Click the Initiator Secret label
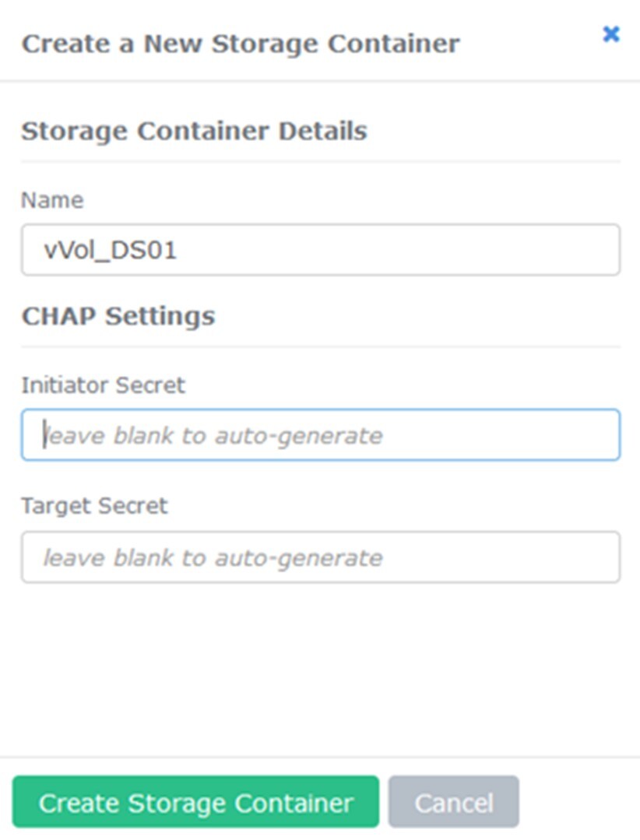The image size is (640, 840). [x=104, y=385]
